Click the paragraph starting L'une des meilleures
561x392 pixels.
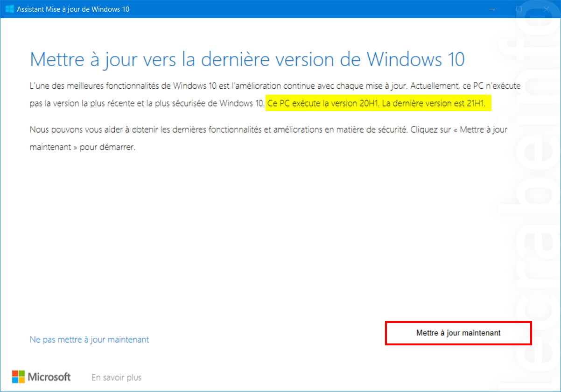click(275, 95)
